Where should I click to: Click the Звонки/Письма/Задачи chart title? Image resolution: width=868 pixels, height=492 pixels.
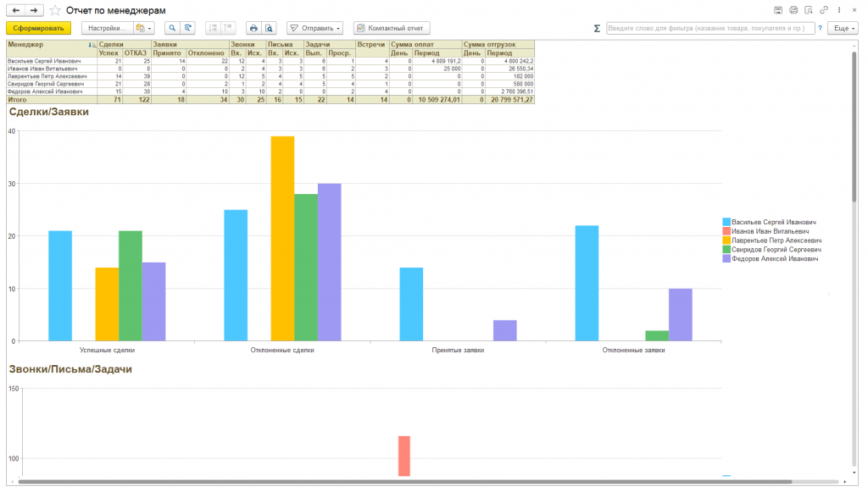pyautogui.click(x=70, y=369)
